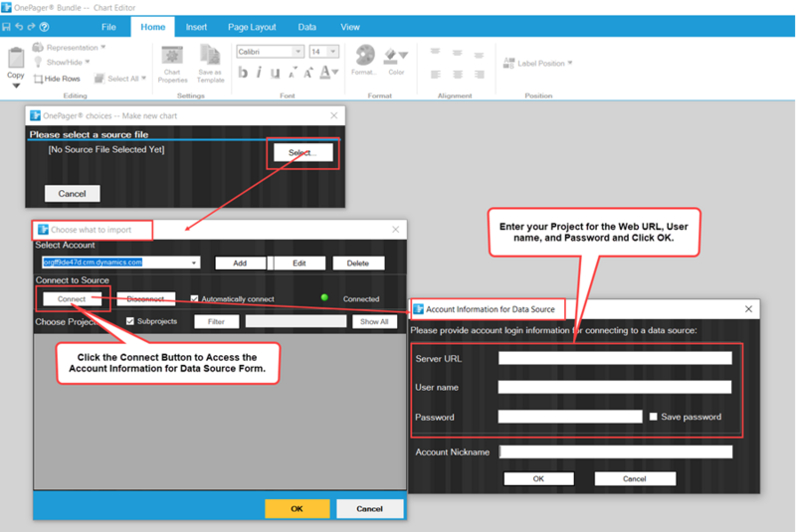Click the bottom-center alignment icon

click(458, 75)
